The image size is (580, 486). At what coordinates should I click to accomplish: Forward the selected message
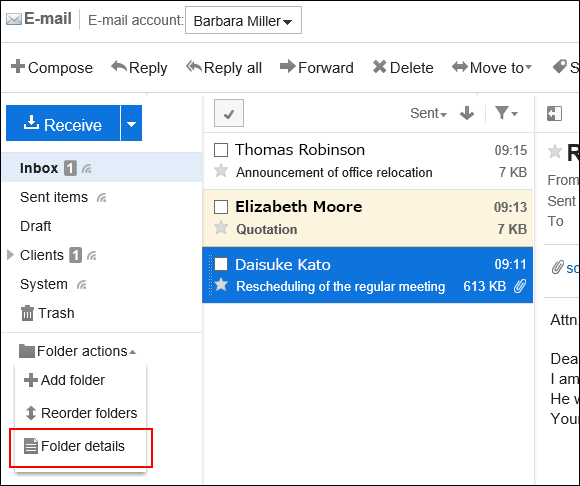coord(317,68)
